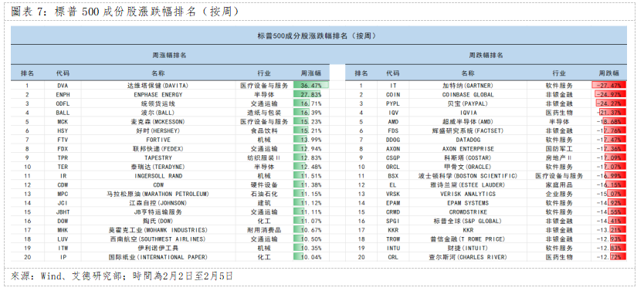Select the ENPHASE ENERGY name cell
644x291 pixels.
[158, 95]
